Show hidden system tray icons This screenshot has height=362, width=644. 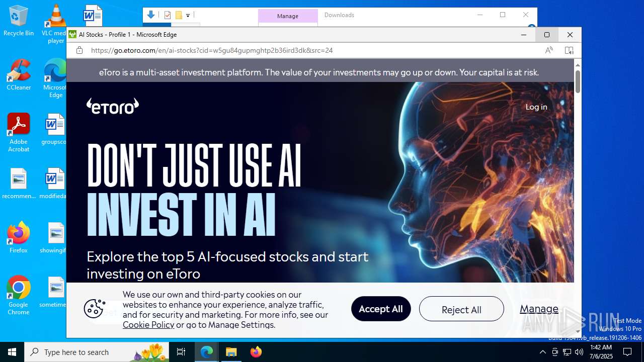tap(542, 352)
